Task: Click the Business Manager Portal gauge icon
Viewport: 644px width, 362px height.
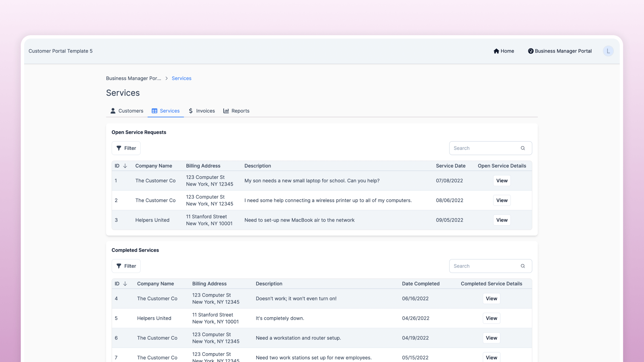Action: [531, 51]
